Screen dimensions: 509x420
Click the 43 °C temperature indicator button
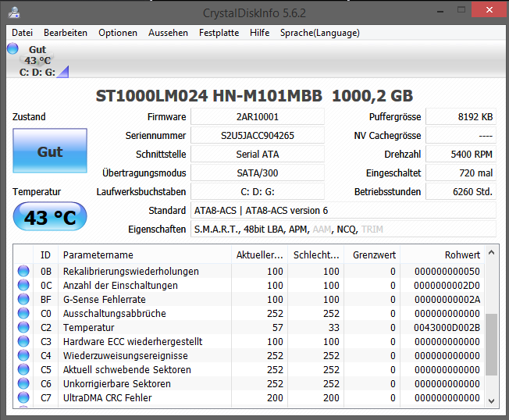[50, 217]
